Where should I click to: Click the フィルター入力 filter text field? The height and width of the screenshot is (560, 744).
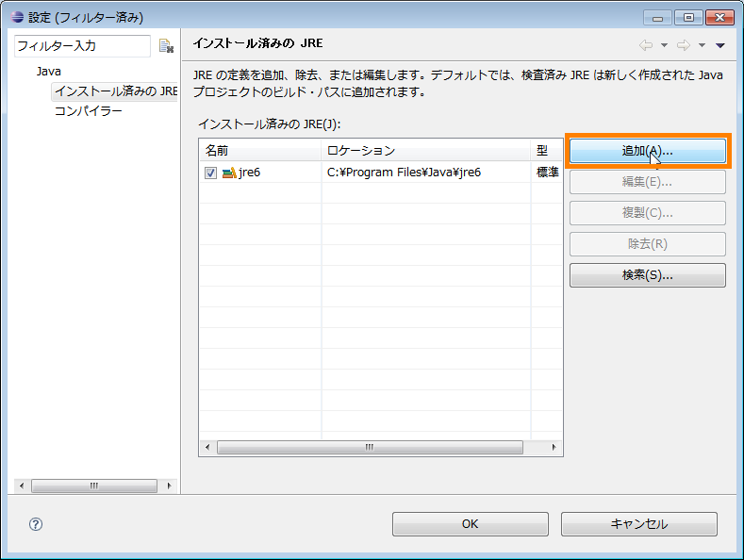click(x=82, y=46)
